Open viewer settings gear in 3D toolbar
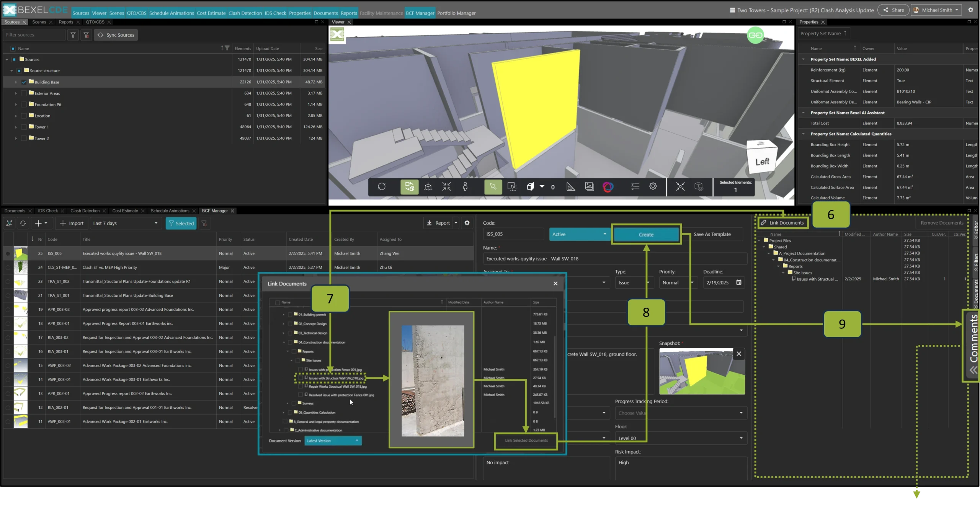The width and height of the screenshot is (980, 506). tap(653, 186)
